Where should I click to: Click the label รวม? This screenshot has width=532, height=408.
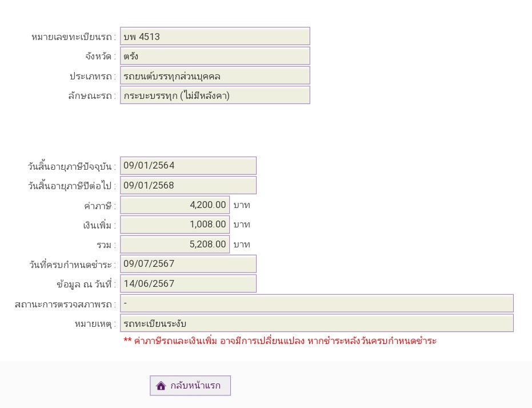[106, 245]
